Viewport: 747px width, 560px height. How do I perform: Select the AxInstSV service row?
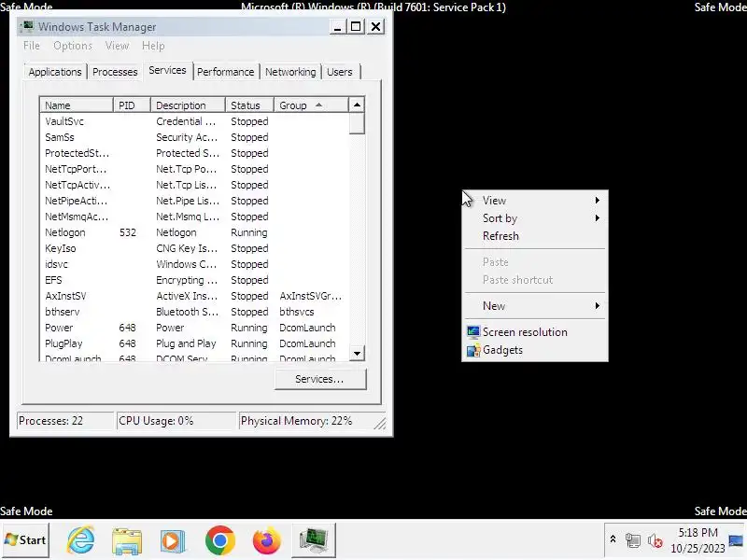194,296
